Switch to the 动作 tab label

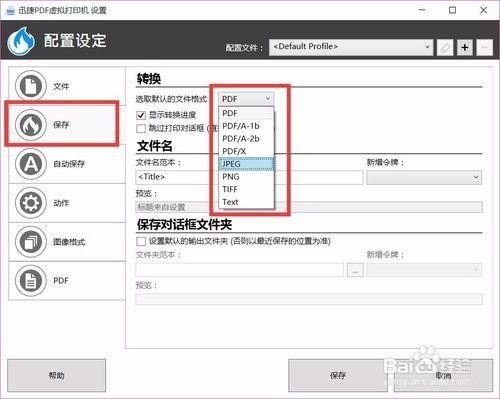61,203
